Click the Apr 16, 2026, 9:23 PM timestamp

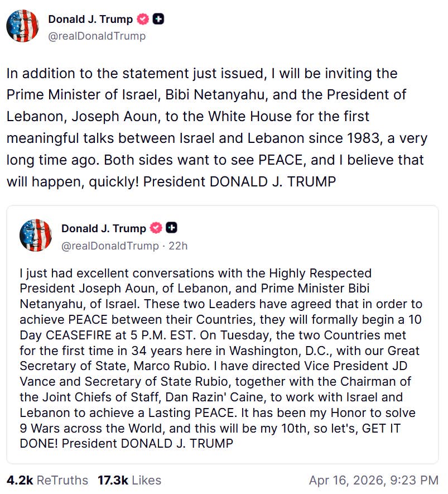(x=373, y=480)
